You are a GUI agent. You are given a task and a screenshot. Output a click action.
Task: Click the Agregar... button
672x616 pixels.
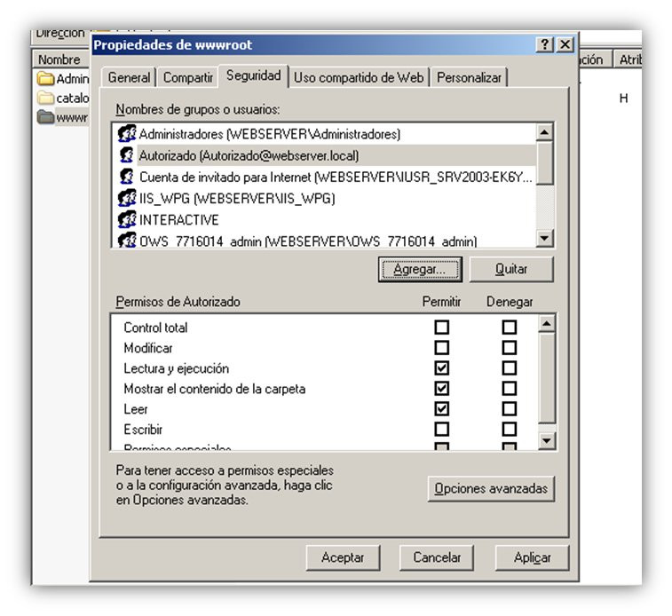(420, 270)
